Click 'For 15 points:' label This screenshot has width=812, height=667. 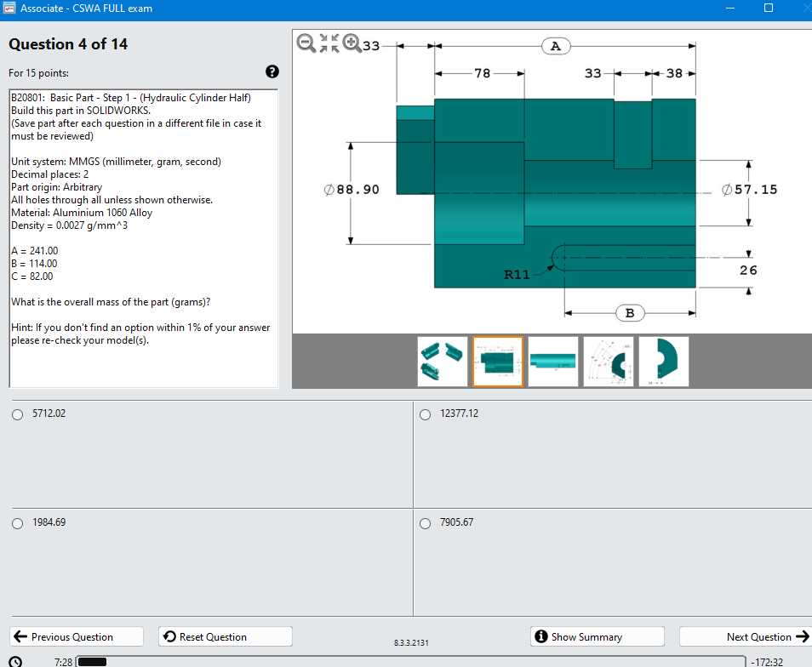pyautogui.click(x=38, y=73)
